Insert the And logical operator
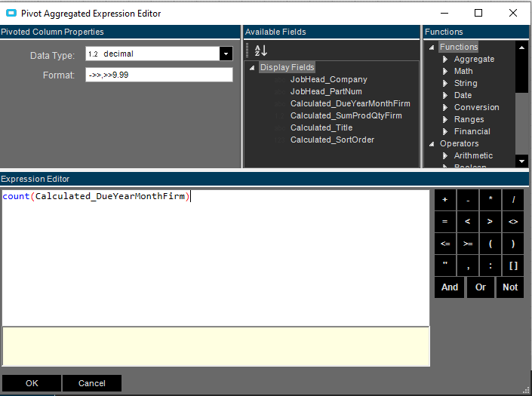 pyautogui.click(x=449, y=287)
